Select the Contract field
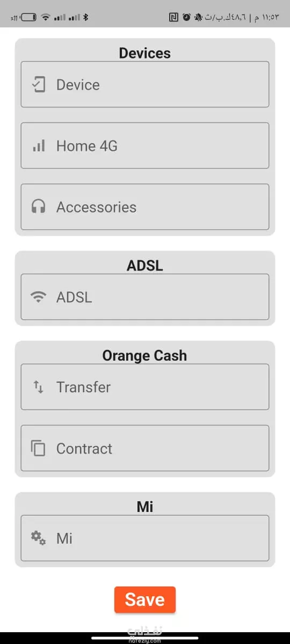This screenshot has height=644, width=290. [x=145, y=448]
